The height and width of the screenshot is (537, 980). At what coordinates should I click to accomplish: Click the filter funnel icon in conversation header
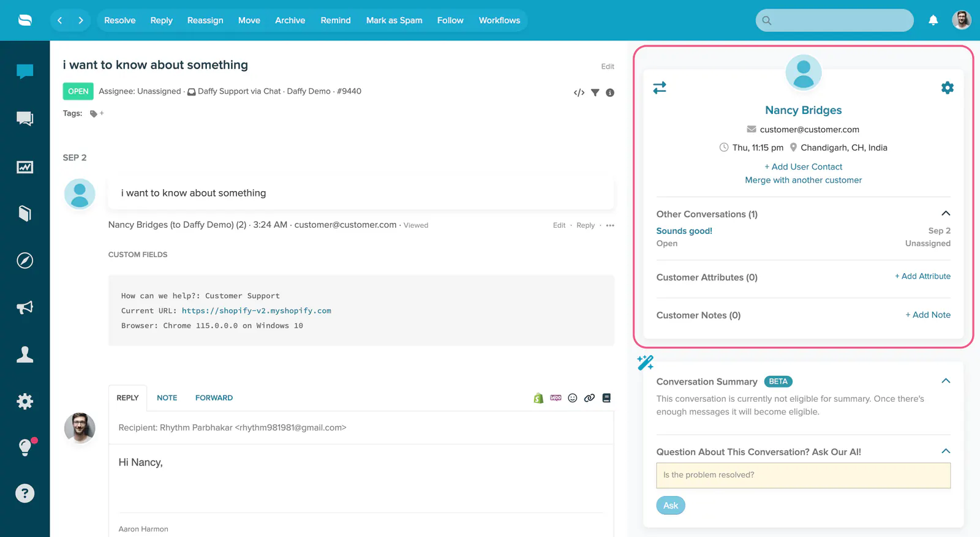click(595, 92)
